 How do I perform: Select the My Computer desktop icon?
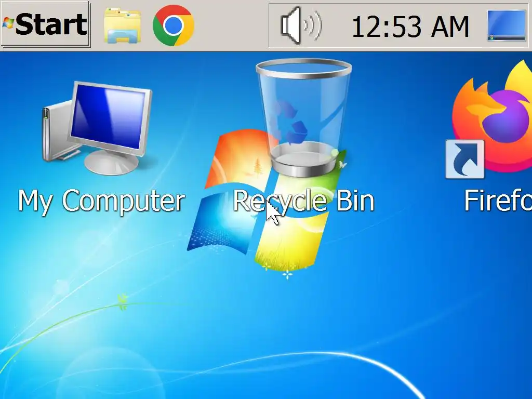[97, 128]
